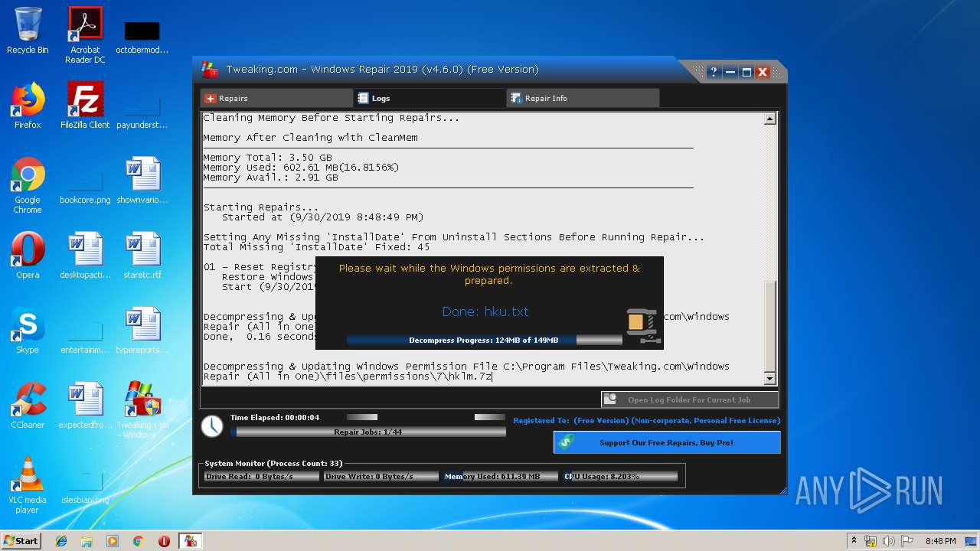Viewport: 980px width, 551px height.
Task: Open the Recycle Bin desktop icon
Action: (x=28, y=31)
